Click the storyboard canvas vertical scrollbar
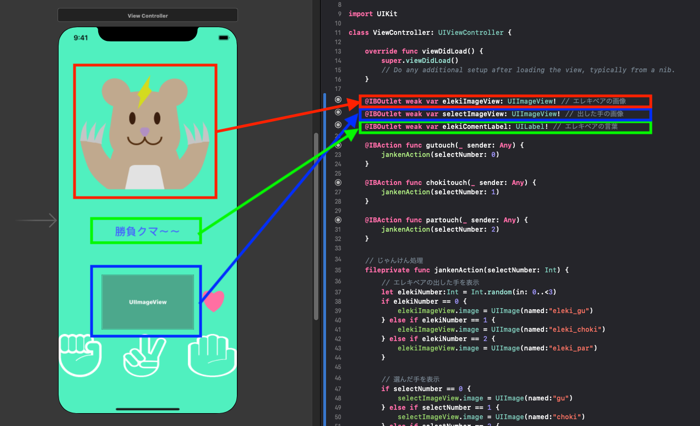The width and height of the screenshot is (700, 426). click(x=316, y=226)
